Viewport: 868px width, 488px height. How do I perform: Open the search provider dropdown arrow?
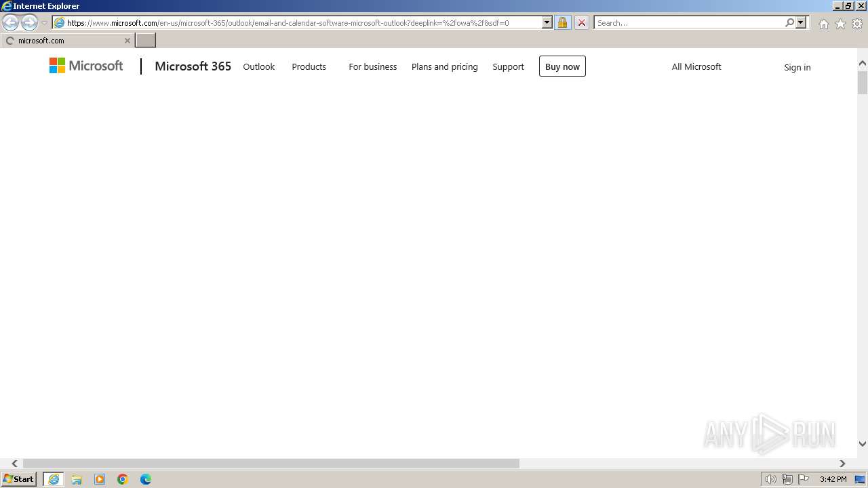801,22
